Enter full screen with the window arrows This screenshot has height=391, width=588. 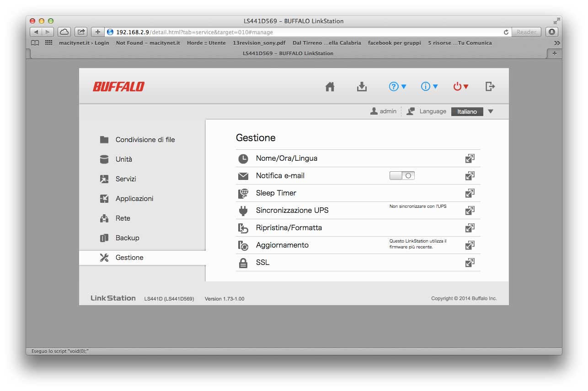[556, 21]
